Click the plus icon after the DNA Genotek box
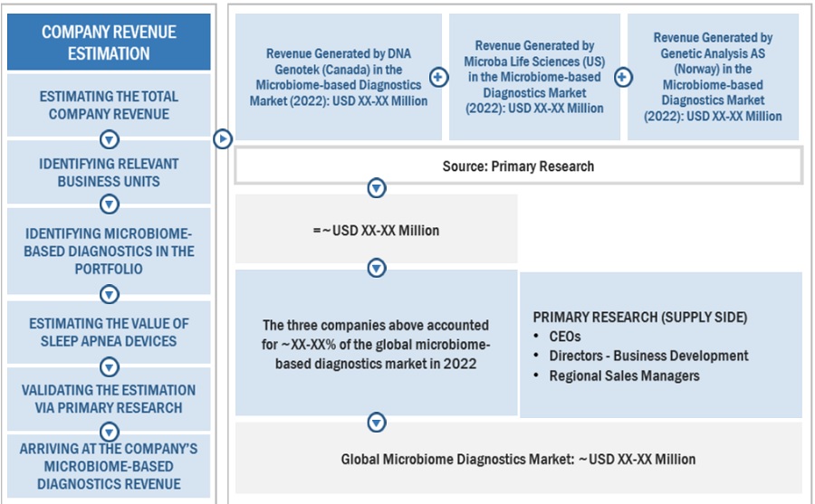Viewport: 815px width, 504px height. (x=439, y=78)
